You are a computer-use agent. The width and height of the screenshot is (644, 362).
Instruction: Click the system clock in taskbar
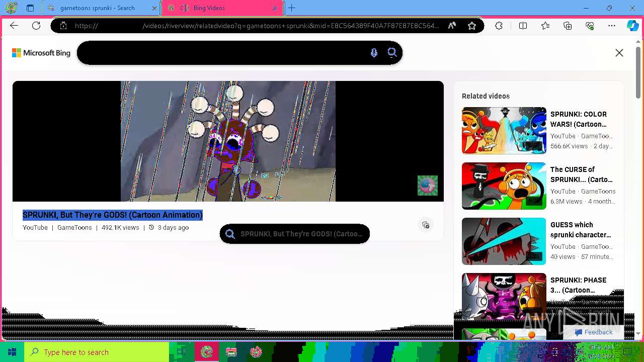click(601, 352)
